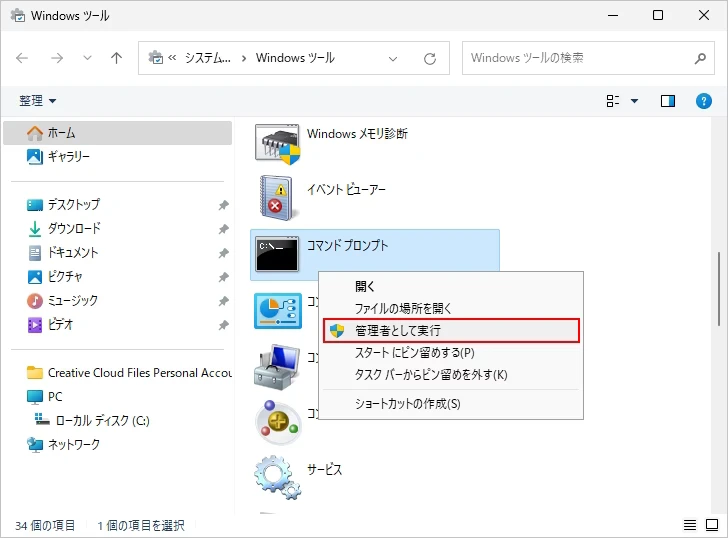Expand the view options dropdown arrow
The height and width of the screenshot is (538, 728).
634,101
